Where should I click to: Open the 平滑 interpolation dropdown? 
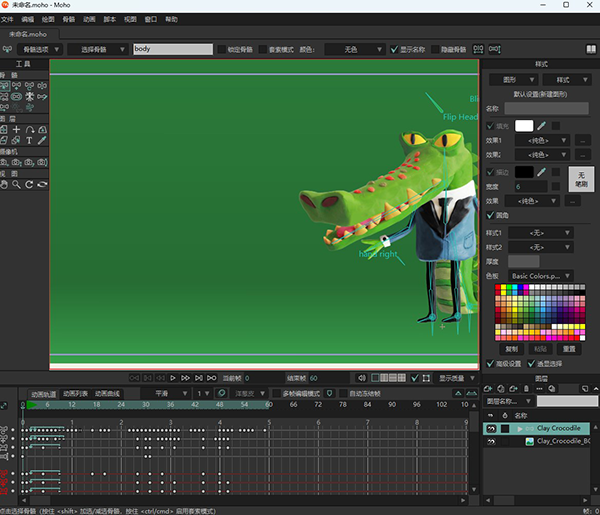pos(166,393)
